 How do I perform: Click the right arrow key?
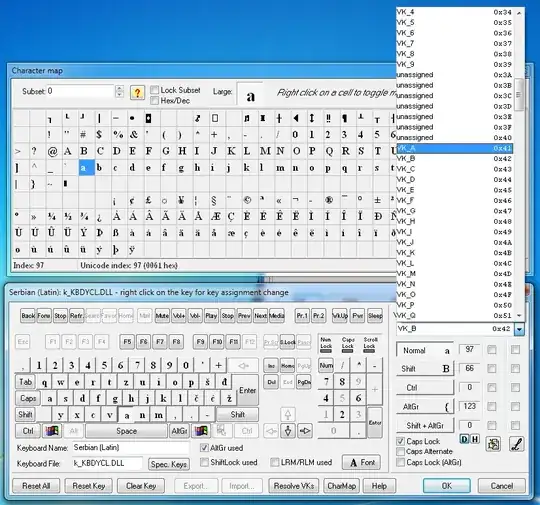click(305, 431)
